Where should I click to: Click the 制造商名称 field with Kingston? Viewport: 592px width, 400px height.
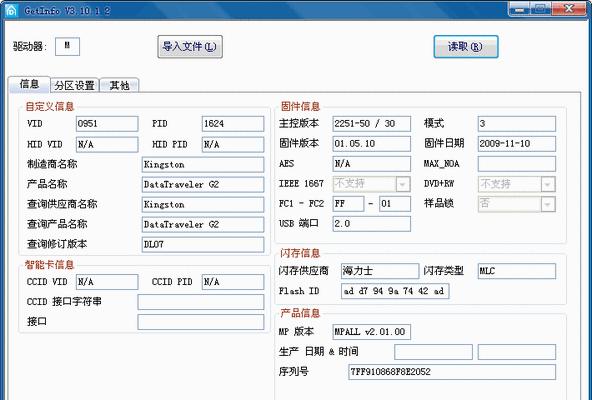pos(203,165)
